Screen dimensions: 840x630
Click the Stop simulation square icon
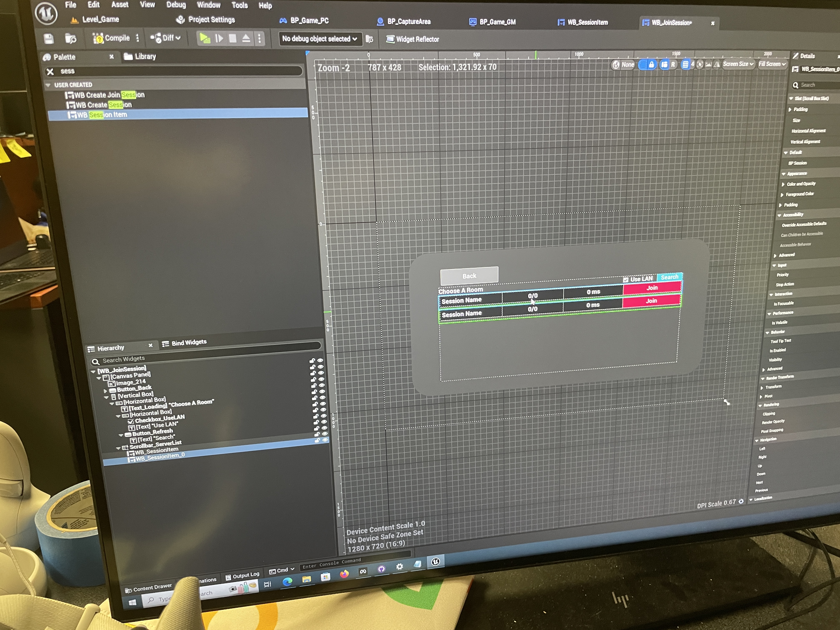pyautogui.click(x=233, y=38)
